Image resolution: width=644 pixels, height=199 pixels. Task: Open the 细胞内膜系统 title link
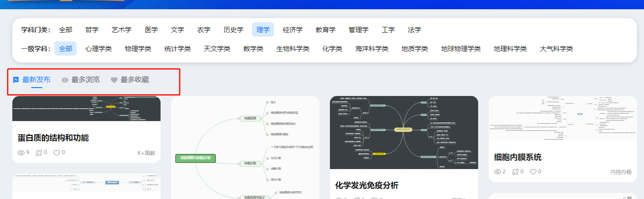tap(518, 157)
